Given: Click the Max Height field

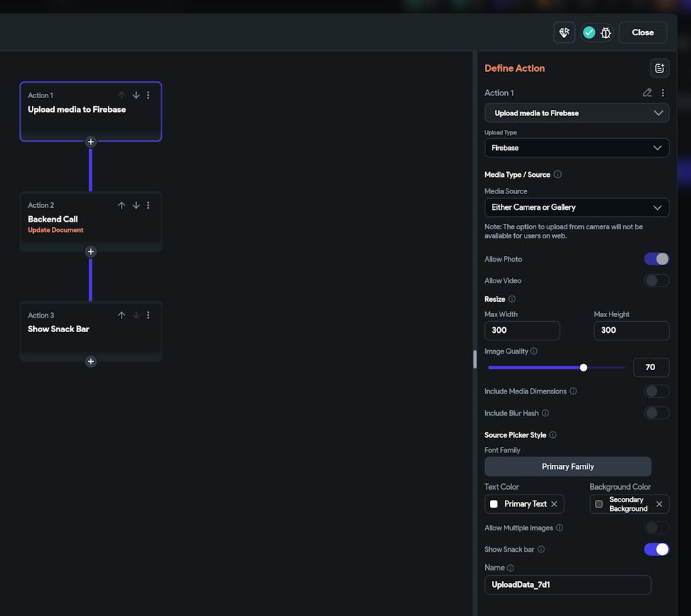Looking at the screenshot, I should [x=631, y=330].
